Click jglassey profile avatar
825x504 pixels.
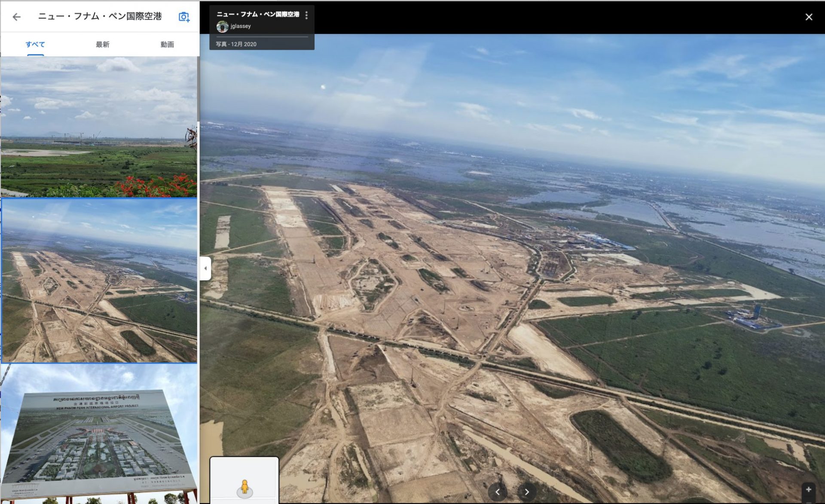click(x=222, y=27)
